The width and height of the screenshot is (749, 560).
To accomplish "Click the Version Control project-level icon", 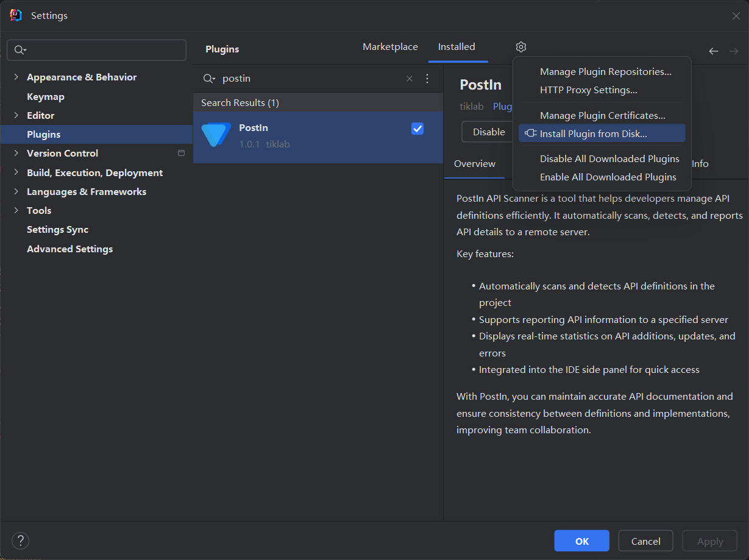I will click(181, 153).
